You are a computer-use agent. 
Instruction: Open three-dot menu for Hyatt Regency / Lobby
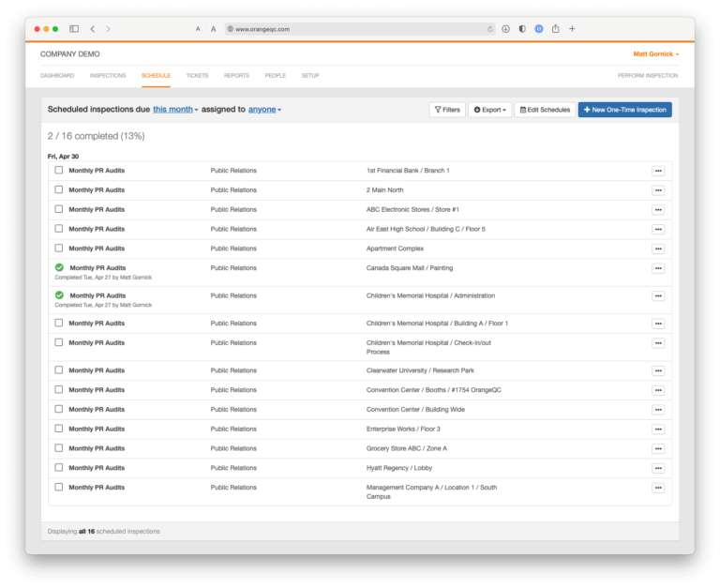point(658,468)
